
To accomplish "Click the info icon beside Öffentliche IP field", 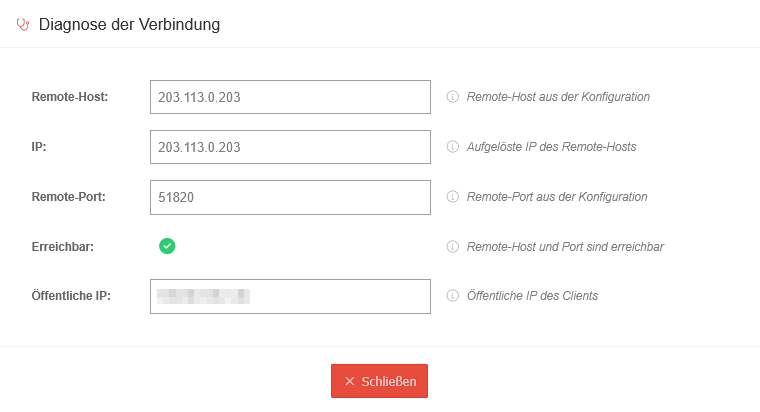I will point(452,296).
